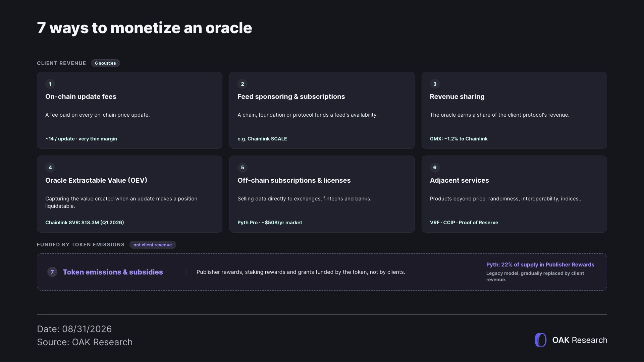Click "Chainlink SVR: $18.3M (Q1 2026)" note
Screen dimensions: 644x362
click(x=85, y=223)
